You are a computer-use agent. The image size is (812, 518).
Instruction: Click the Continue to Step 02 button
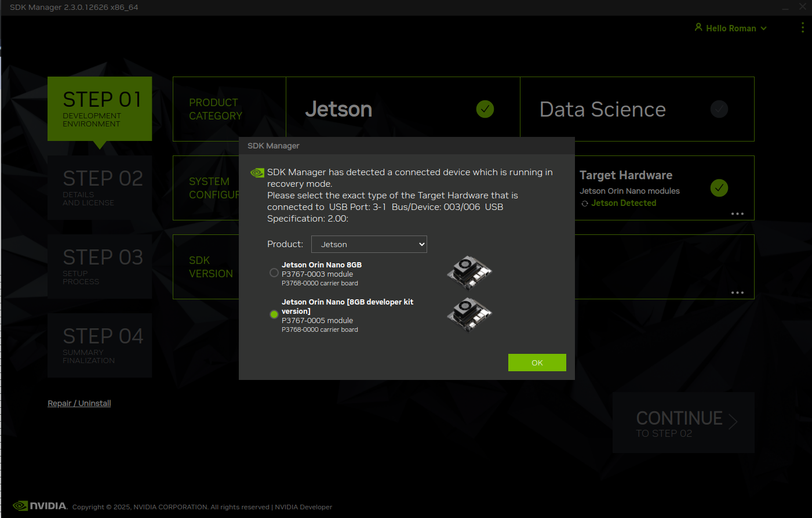pyautogui.click(x=683, y=423)
